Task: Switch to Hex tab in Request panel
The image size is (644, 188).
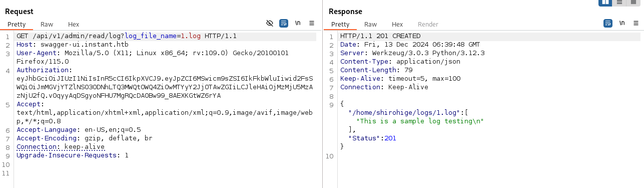Action: 74,24
